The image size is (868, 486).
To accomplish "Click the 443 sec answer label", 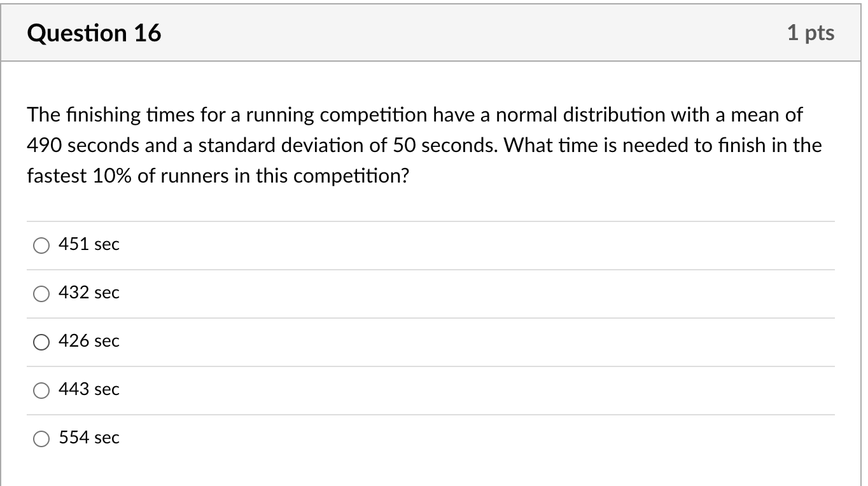I will tap(89, 389).
